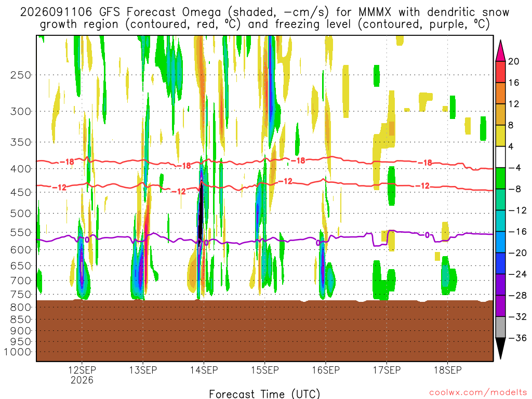Click the green swatch below -4 label

(500, 178)
